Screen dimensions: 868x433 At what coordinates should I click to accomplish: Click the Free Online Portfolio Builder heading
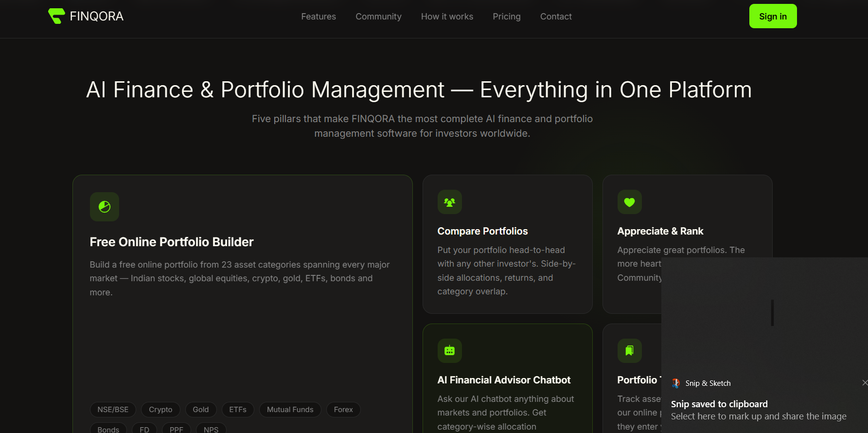pyautogui.click(x=172, y=242)
